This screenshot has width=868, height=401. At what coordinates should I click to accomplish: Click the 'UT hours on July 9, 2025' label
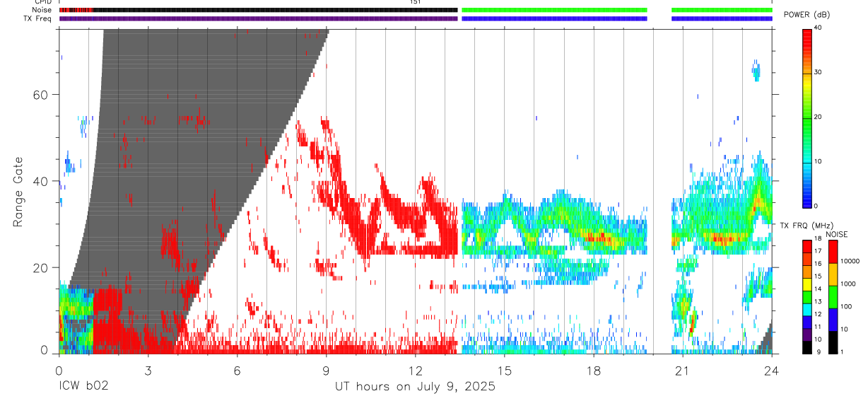(x=415, y=387)
